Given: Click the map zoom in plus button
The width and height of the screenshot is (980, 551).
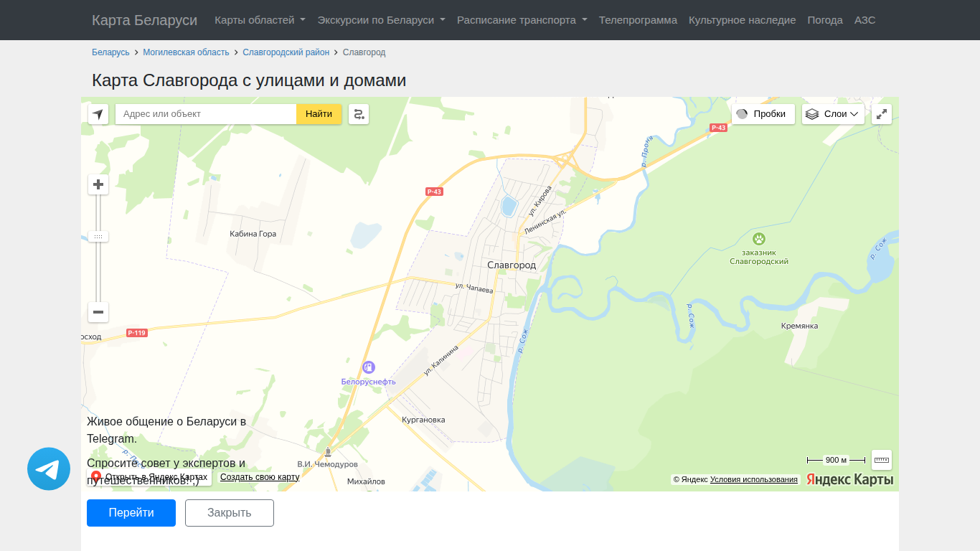Looking at the screenshot, I should tap(98, 184).
